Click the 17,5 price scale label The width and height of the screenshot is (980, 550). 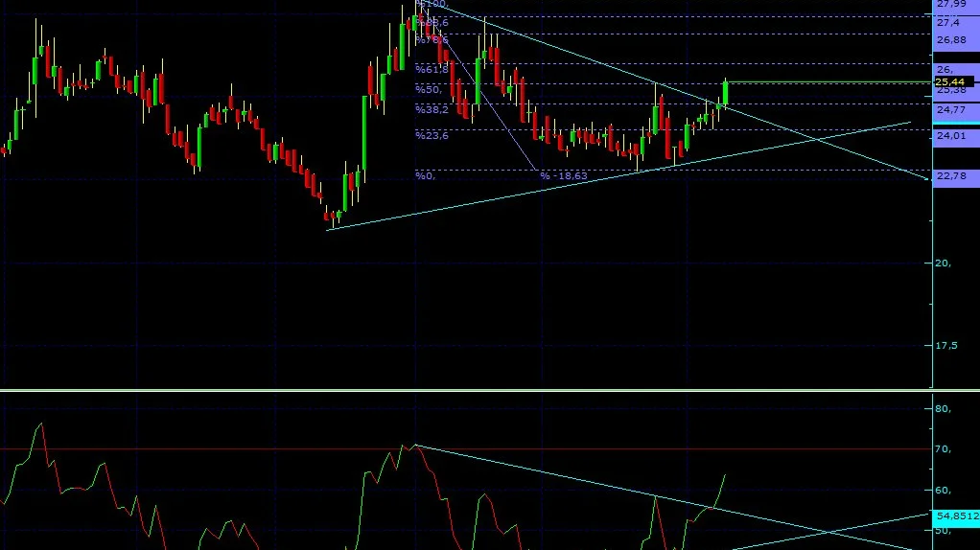coord(945,345)
